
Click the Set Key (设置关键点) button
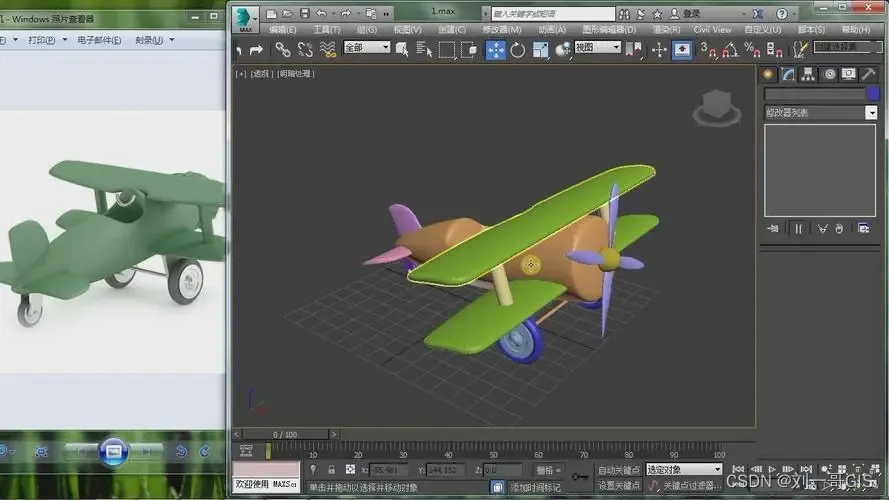tap(618, 486)
